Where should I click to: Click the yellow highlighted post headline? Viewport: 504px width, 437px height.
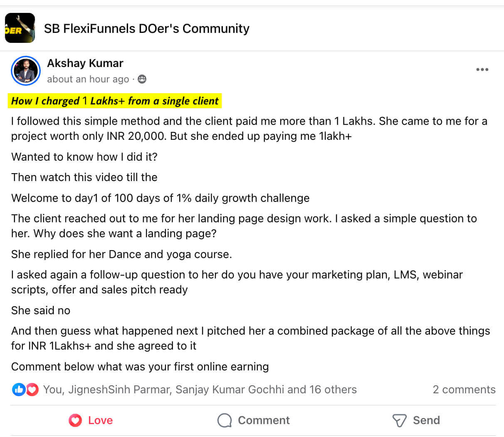tap(115, 101)
